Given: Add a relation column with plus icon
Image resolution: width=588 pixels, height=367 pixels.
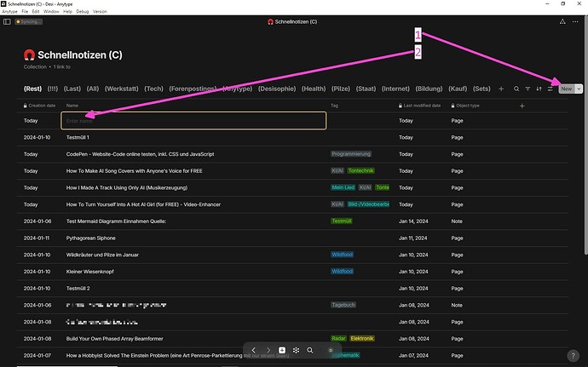Looking at the screenshot, I should click(x=522, y=106).
